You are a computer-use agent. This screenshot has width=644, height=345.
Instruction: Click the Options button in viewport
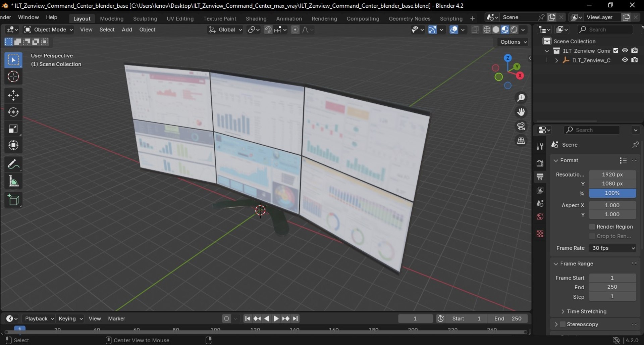[514, 42]
